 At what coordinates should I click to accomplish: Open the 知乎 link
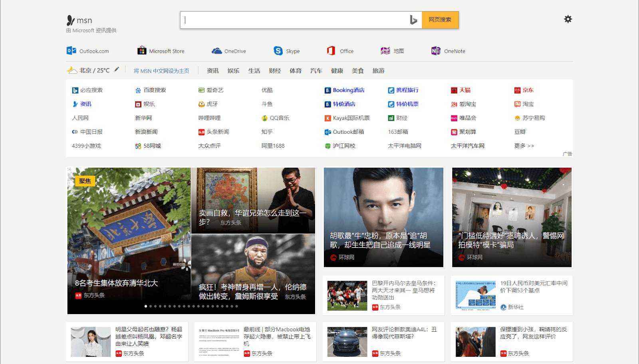(x=267, y=132)
